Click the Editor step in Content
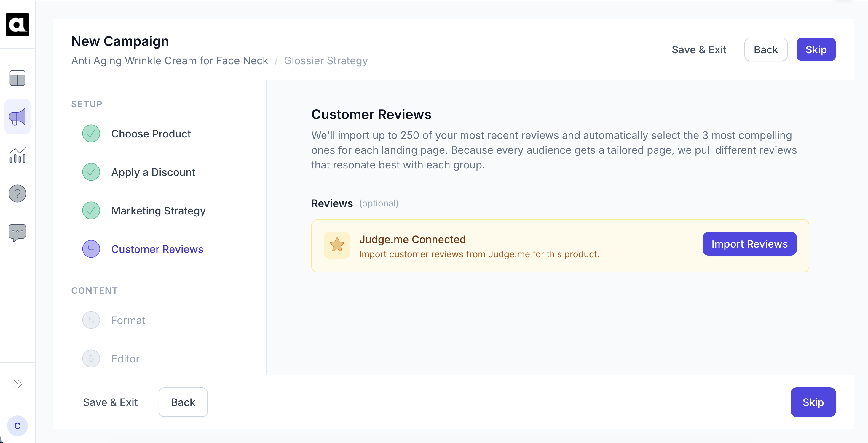 (x=125, y=359)
